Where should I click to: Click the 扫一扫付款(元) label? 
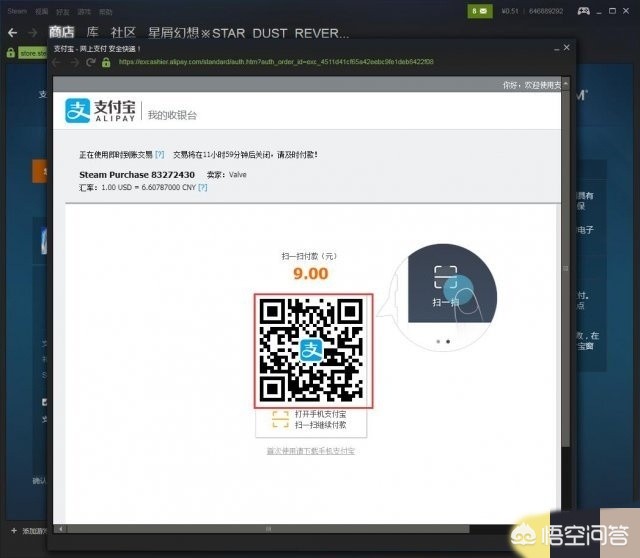[309, 256]
